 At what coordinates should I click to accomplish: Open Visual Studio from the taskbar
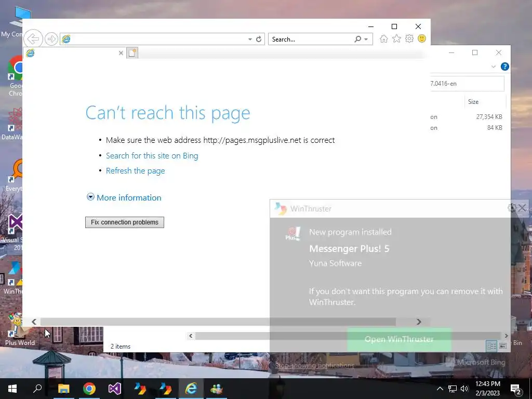click(x=115, y=389)
